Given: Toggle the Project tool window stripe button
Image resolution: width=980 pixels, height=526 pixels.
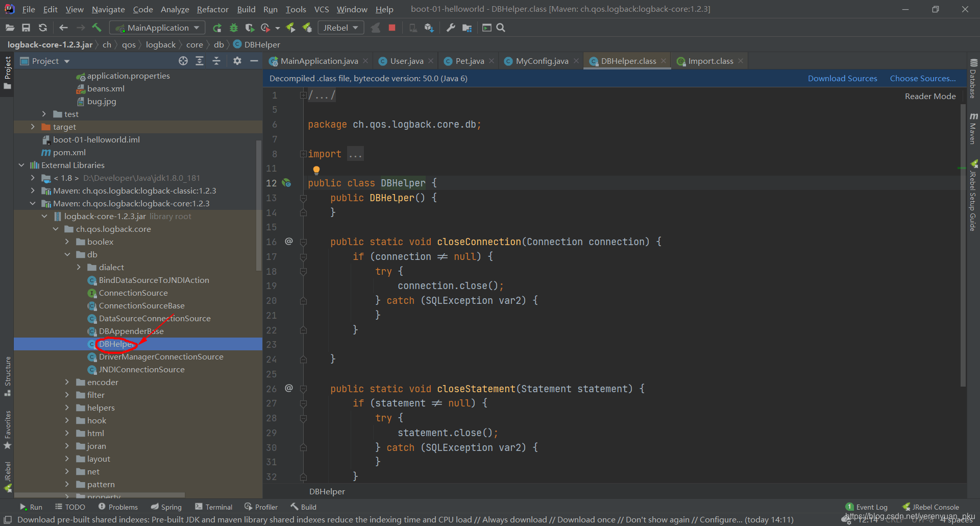Looking at the screenshot, I should point(7,73).
